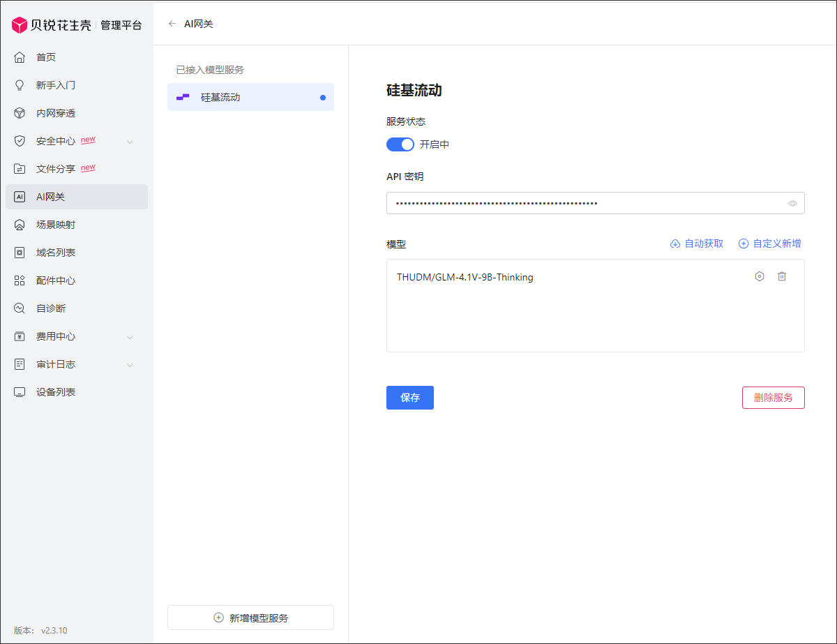Click the 首页 home icon in sidebar
This screenshot has width=837, height=644.
[x=20, y=57]
